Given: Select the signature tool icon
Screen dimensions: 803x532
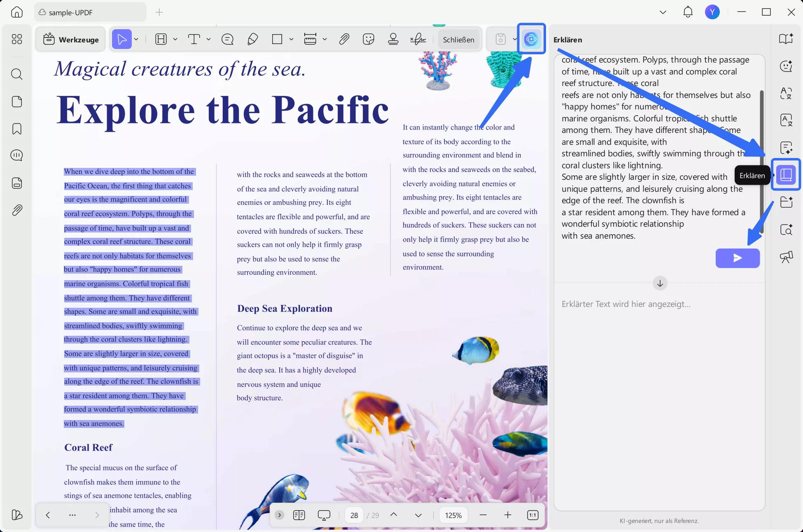Looking at the screenshot, I should click(x=418, y=39).
